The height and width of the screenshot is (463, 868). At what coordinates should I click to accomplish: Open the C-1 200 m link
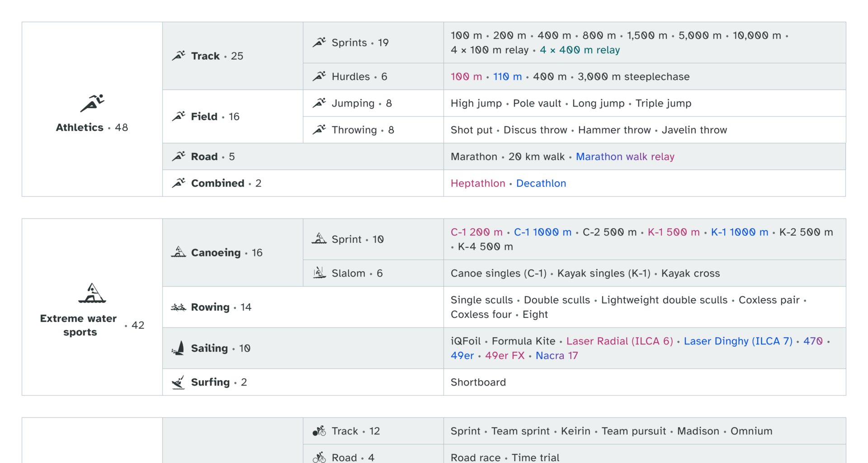point(476,232)
